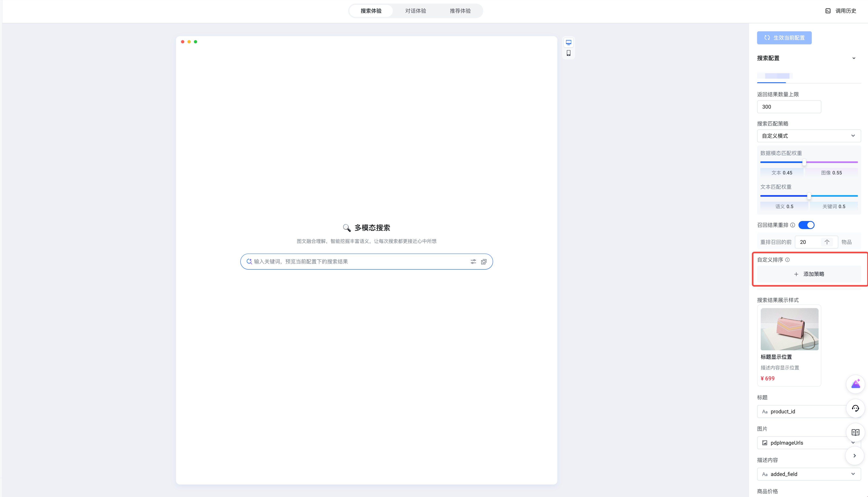
Task: Switch to mobile preview icon
Action: (x=568, y=53)
